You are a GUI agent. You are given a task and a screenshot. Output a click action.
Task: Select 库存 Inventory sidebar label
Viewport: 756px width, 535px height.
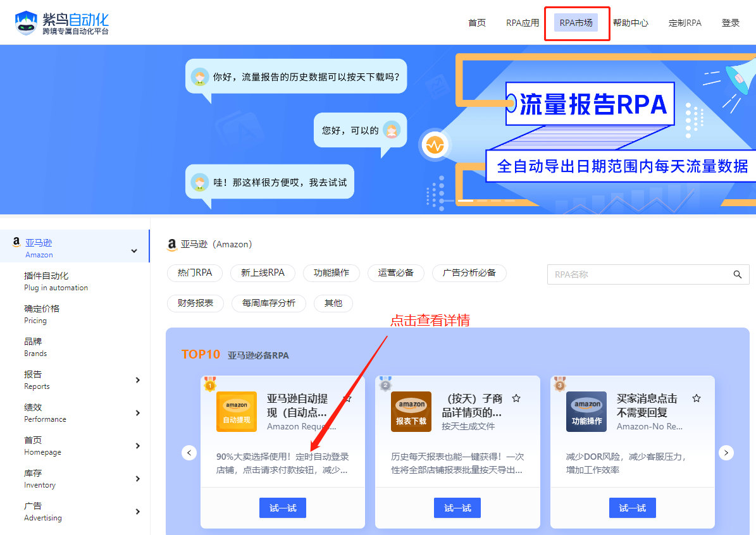click(x=39, y=479)
